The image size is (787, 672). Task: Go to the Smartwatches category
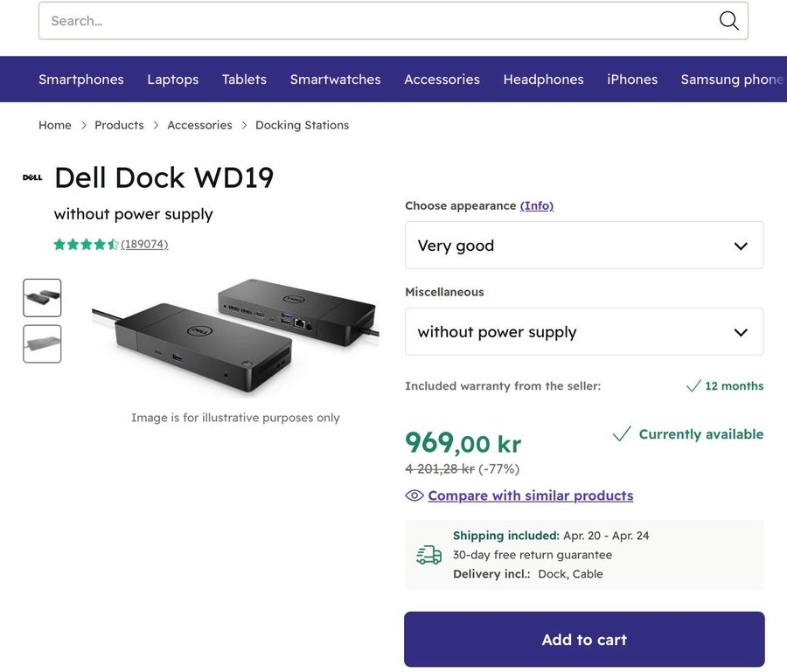click(336, 80)
